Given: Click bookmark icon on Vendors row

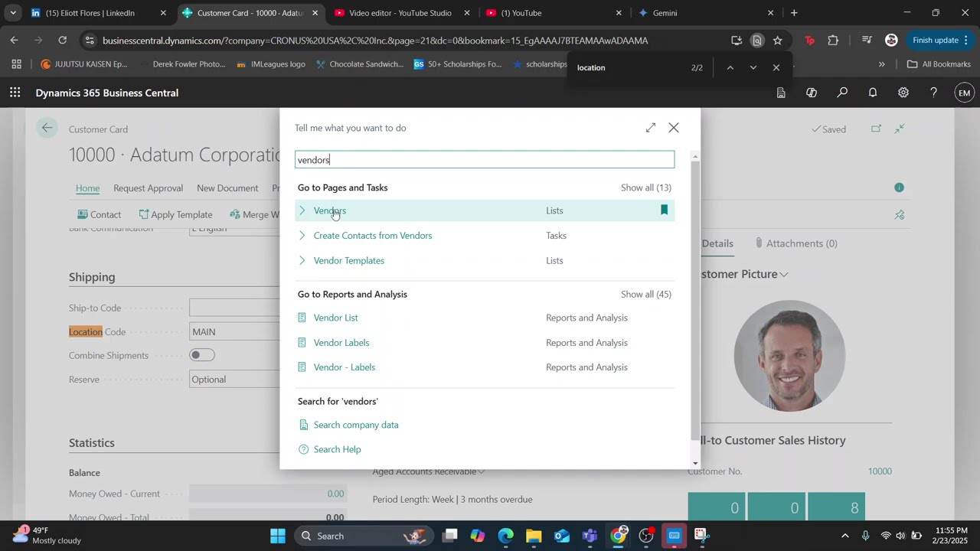Looking at the screenshot, I should click(664, 210).
